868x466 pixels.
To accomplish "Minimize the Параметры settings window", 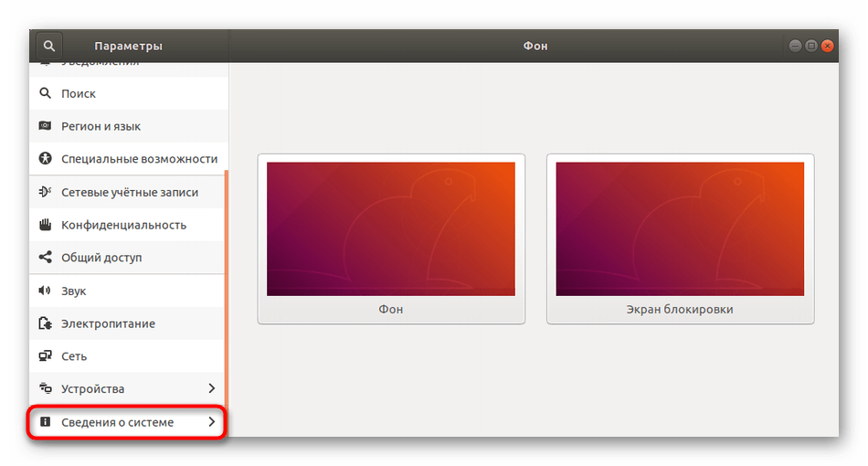I will (795, 46).
